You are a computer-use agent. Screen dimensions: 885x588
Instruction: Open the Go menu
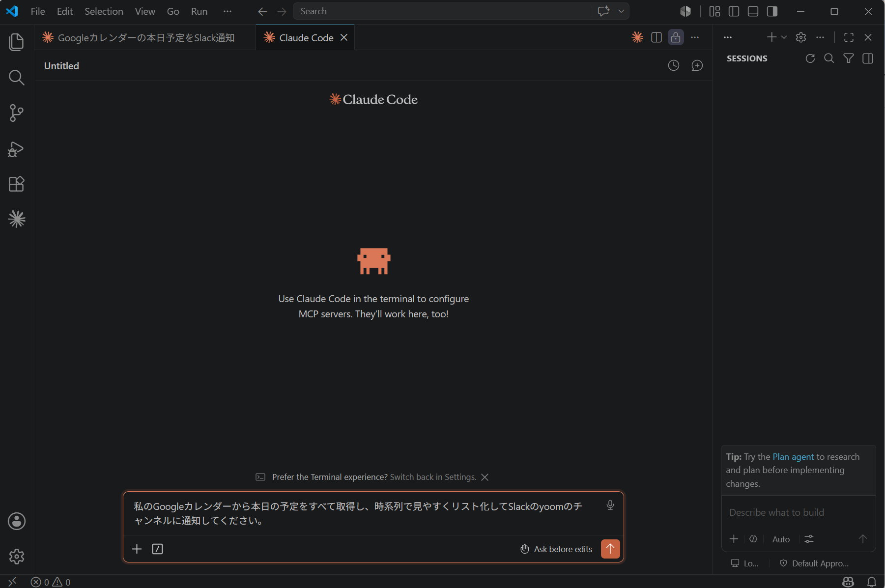point(173,11)
